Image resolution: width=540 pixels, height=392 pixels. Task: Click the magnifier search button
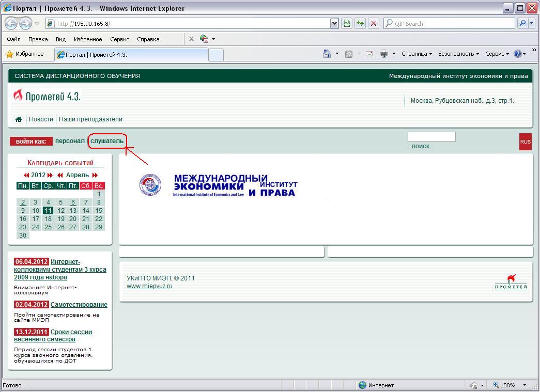(522, 23)
